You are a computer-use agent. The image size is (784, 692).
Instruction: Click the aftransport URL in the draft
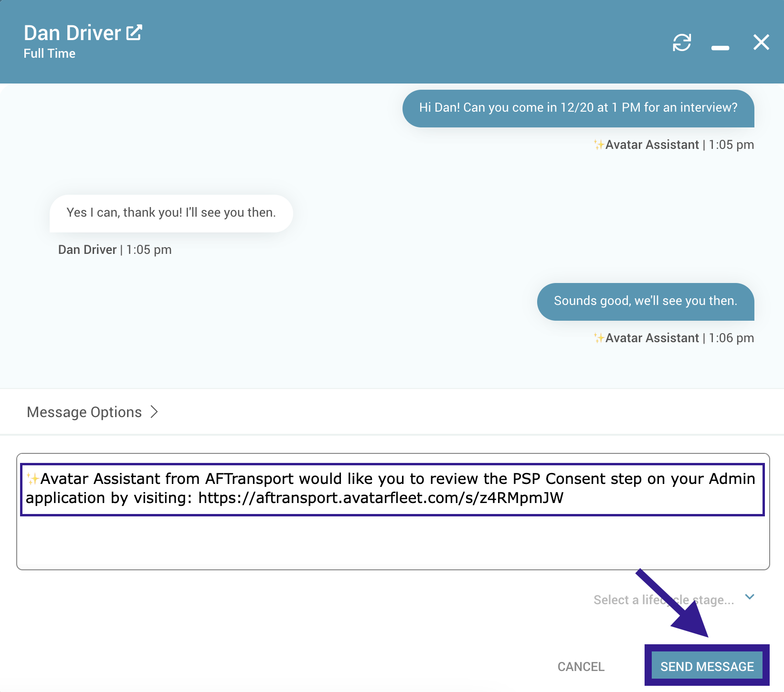(x=381, y=498)
